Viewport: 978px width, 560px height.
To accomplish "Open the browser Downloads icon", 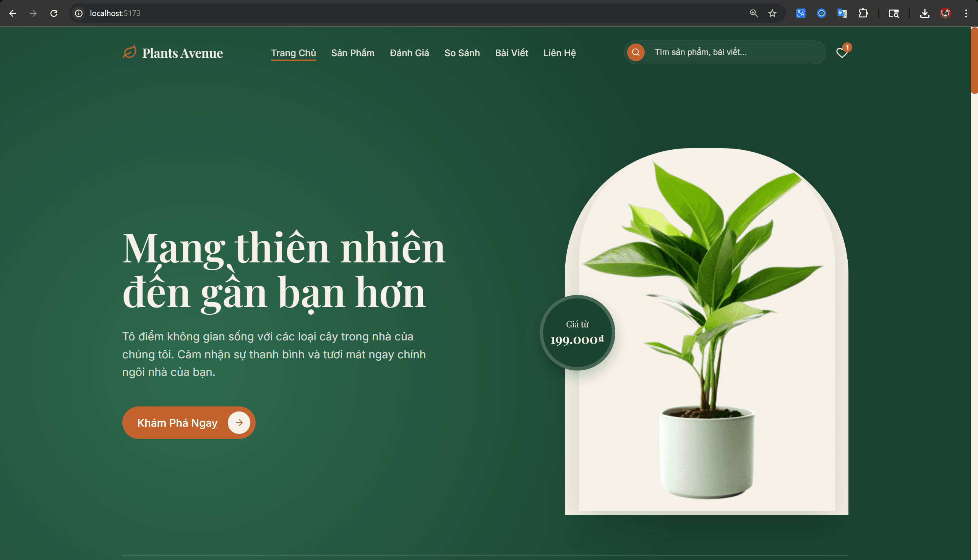I will 925,13.
